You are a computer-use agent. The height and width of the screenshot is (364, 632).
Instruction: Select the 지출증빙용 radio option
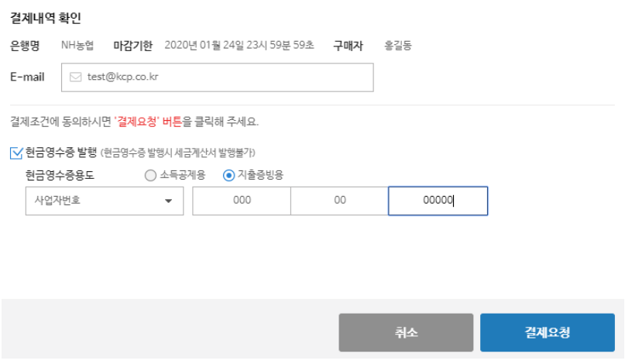pos(228,175)
